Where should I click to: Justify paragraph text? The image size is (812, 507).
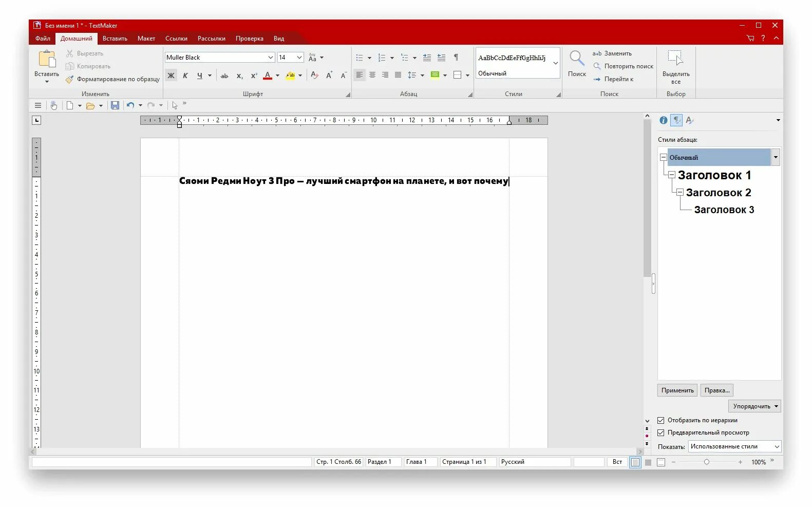pyautogui.click(x=398, y=75)
